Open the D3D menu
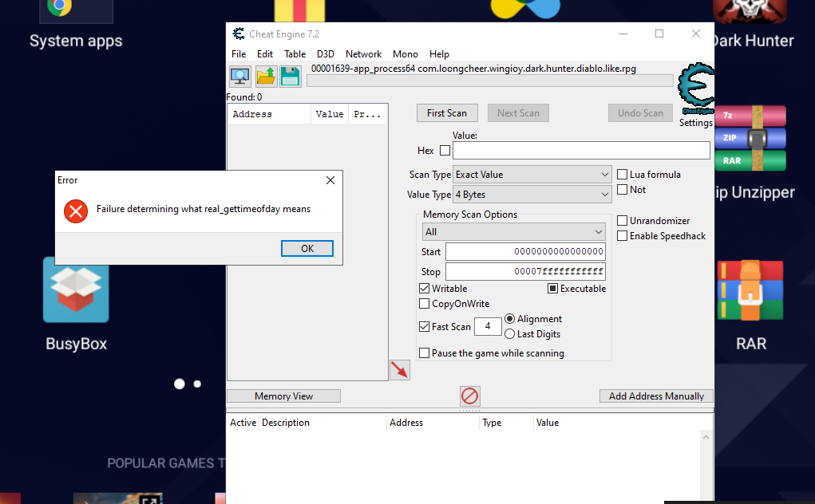 (326, 54)
